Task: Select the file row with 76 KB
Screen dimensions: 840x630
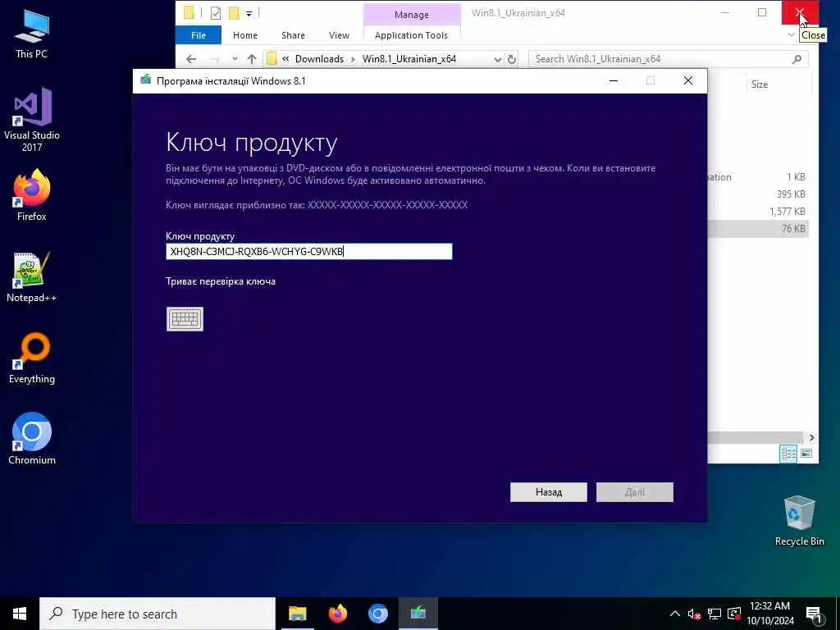Action: (758, 229)
